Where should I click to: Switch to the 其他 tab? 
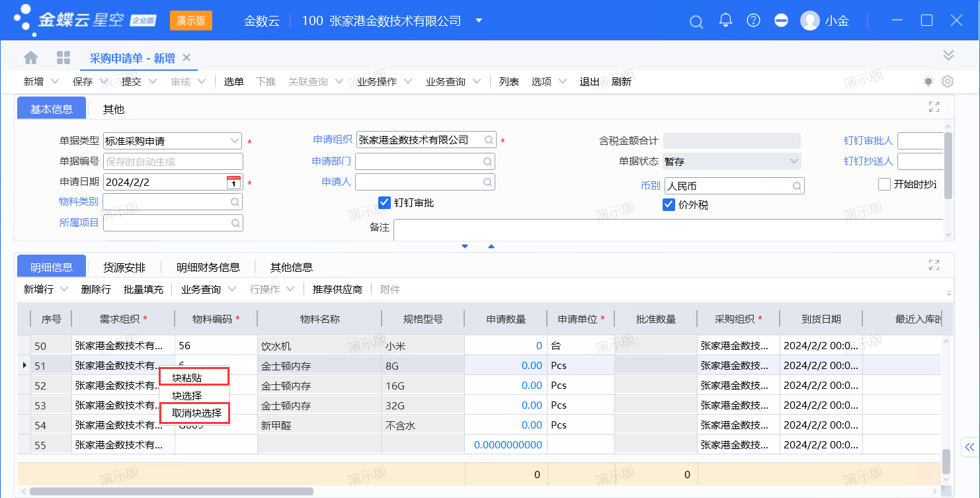click(x=114, y=109)
